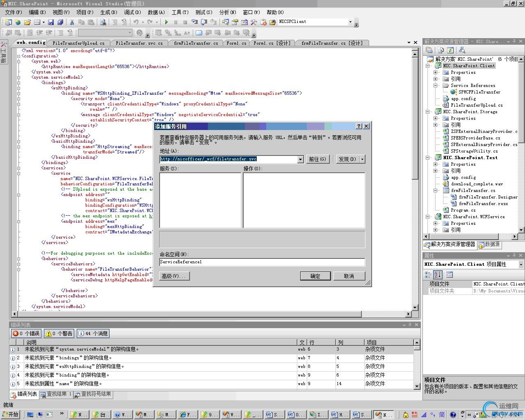
Task: Click the Toolbox icon on toolbar
Action: pos(253,22)
